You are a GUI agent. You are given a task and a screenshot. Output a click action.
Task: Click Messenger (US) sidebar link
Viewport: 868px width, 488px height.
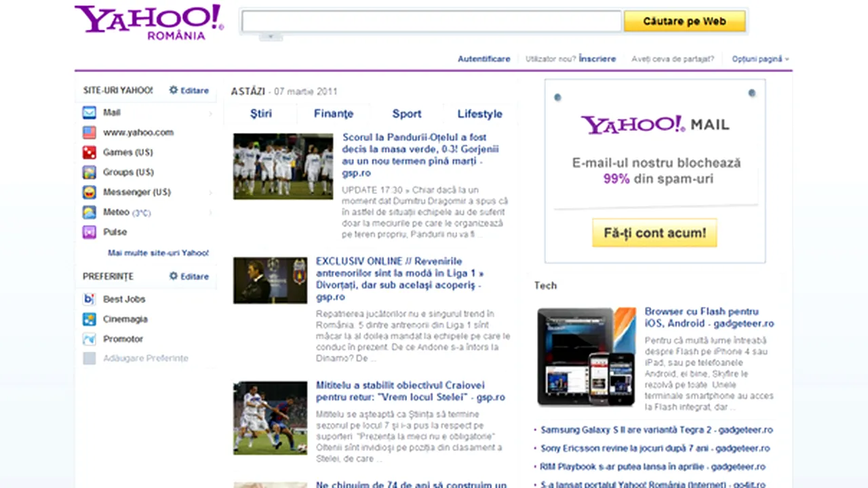(x=137, y=192)
